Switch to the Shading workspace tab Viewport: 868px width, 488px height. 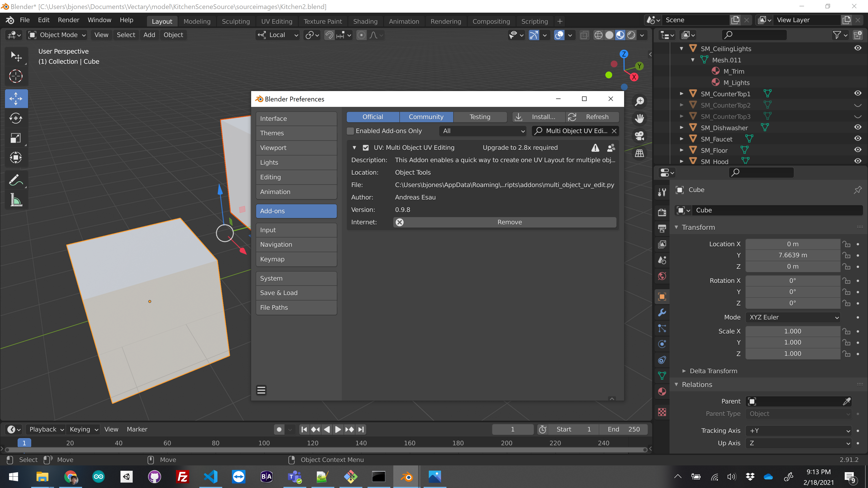(365, 21)
